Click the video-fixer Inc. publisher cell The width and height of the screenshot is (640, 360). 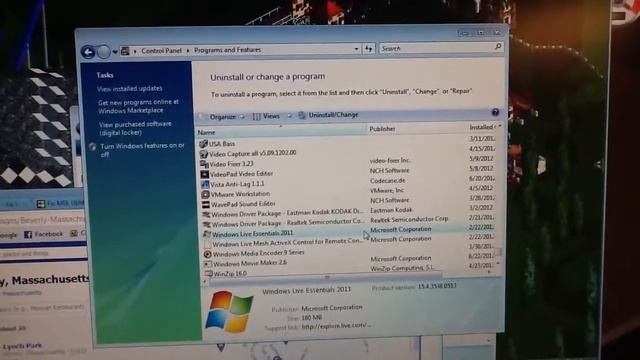pos(390,160)
